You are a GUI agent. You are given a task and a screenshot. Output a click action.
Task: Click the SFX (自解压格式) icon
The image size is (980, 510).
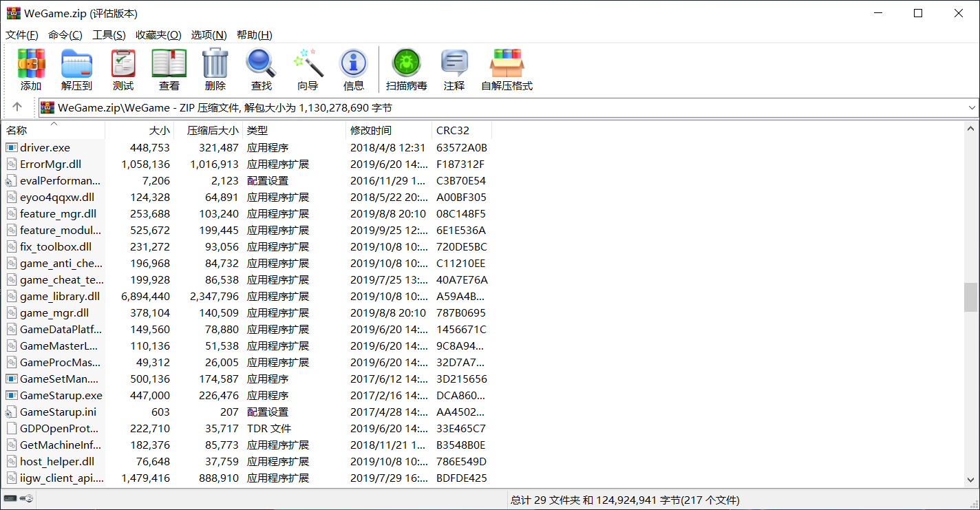tap(507, 70)
